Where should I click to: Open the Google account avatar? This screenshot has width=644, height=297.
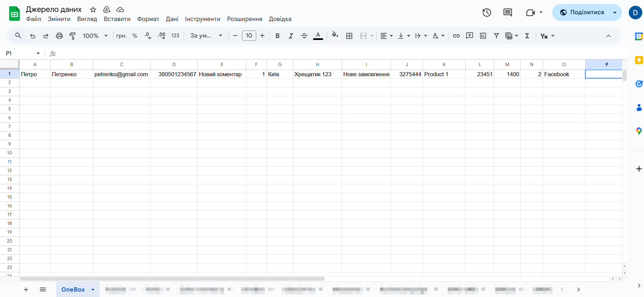[x=636, y=13]
